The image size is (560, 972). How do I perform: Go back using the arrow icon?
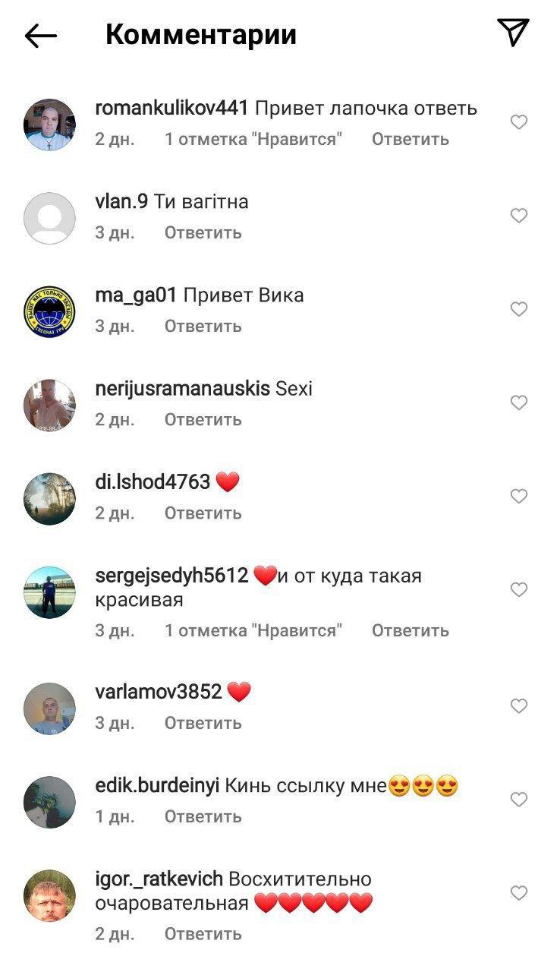tap(41, 35)
